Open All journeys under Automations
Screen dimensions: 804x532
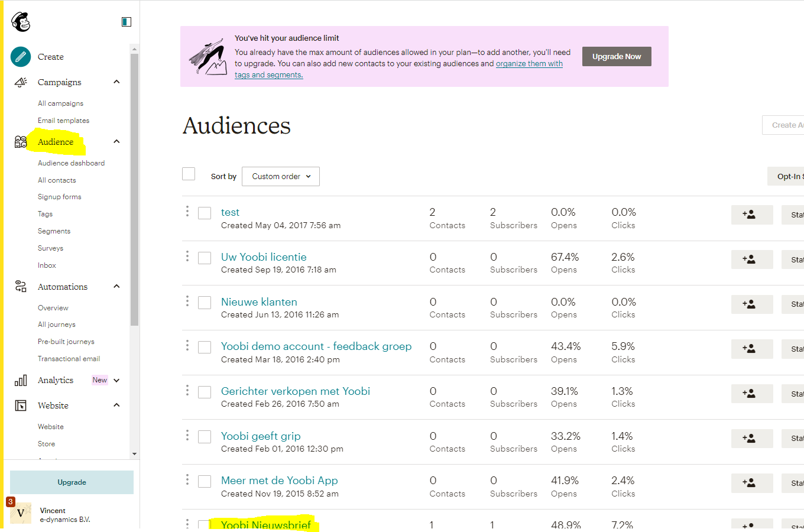57,325
